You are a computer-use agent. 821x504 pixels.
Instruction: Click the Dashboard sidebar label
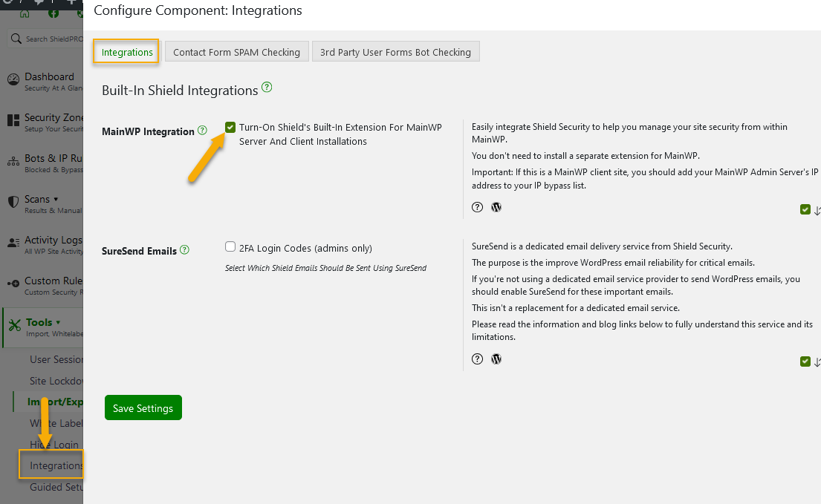(x=49, y=76)
